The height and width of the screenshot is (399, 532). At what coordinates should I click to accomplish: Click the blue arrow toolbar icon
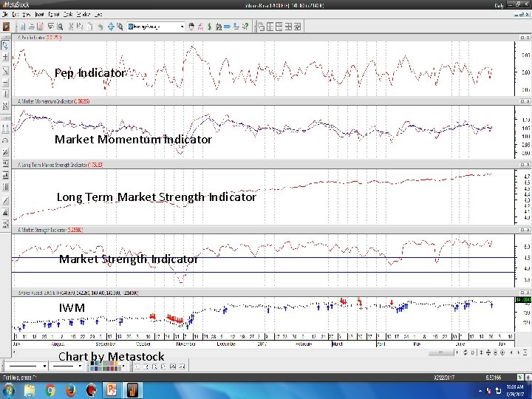click(x=227, y=27)
